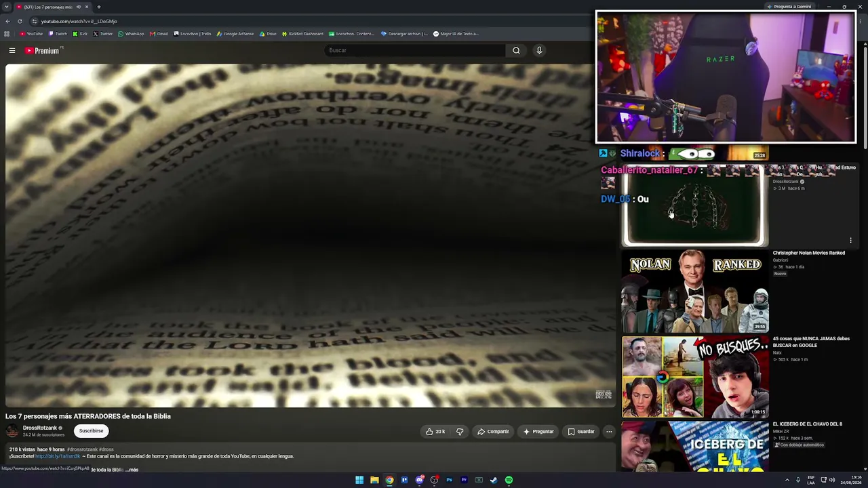The width and height of the screenshot is (868, 488).
Task: Open the WhatsApp bookmark
Action: (x=131, y=34)
